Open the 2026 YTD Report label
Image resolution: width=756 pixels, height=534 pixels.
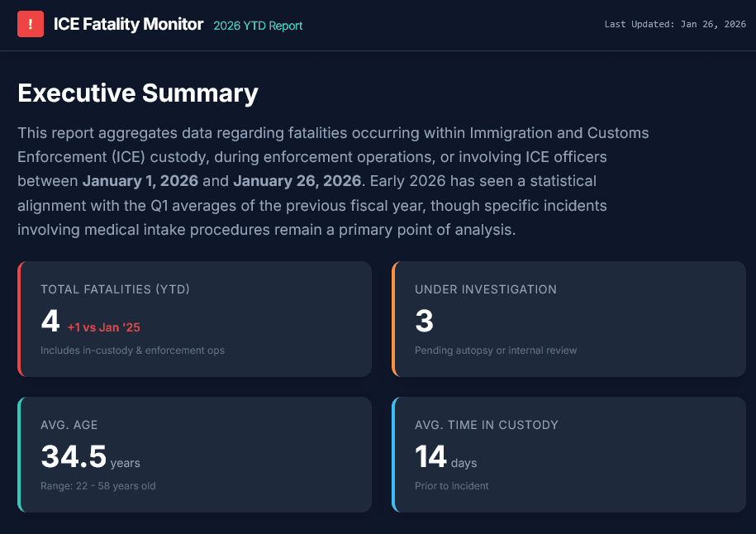tap(258, 26)
